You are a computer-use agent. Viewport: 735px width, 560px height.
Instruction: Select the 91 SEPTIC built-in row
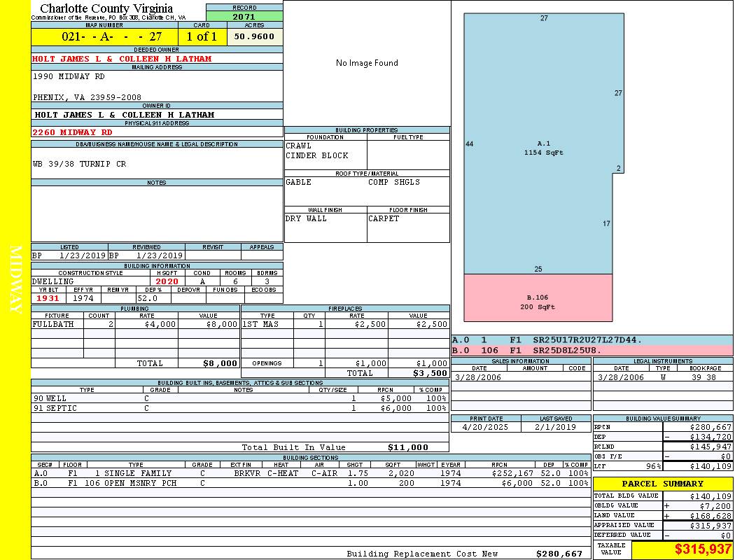coord(238,408)
